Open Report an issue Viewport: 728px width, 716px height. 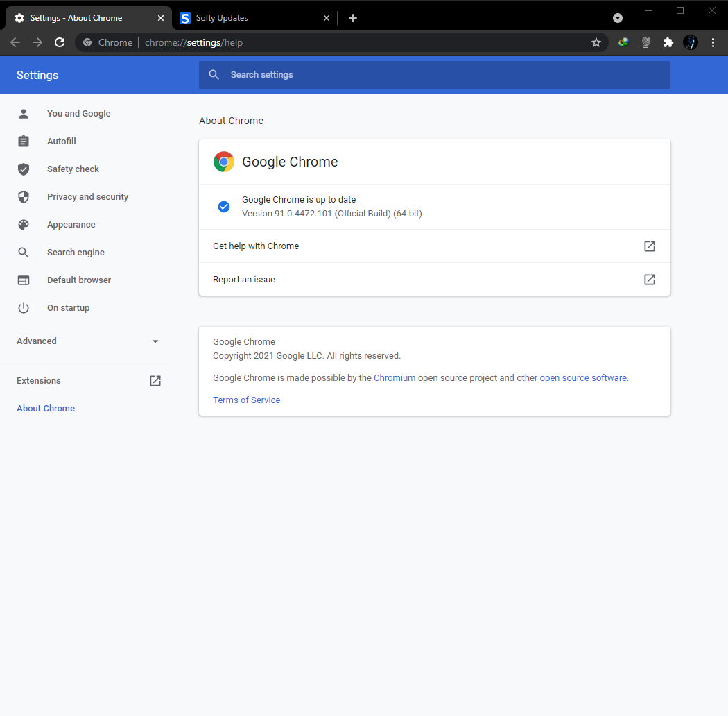pos(435,279)
